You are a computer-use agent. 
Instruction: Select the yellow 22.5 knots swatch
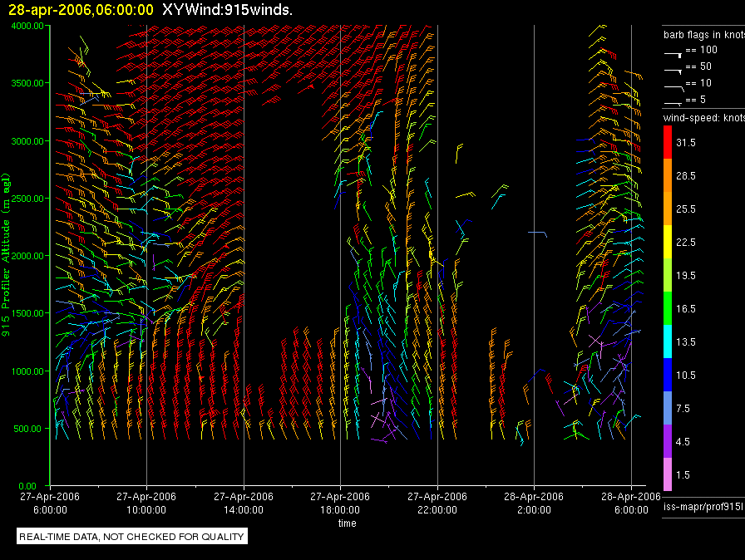coord(668,241)
